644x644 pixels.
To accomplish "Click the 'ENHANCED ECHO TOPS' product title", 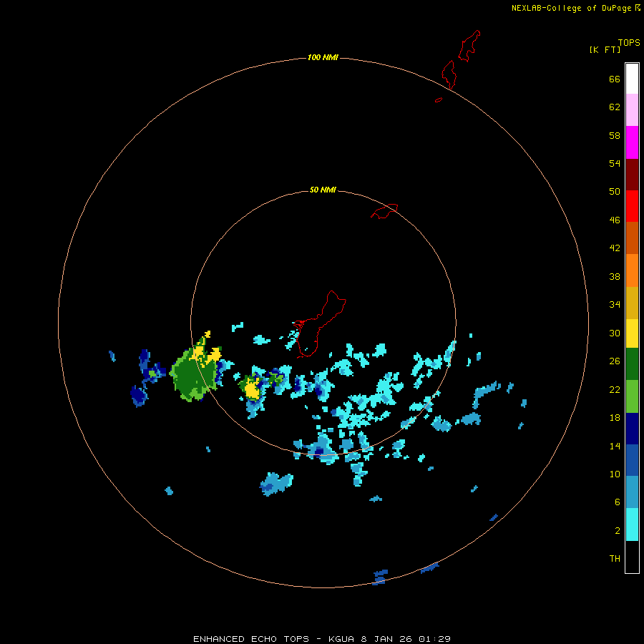I will [x=251, y=639].
